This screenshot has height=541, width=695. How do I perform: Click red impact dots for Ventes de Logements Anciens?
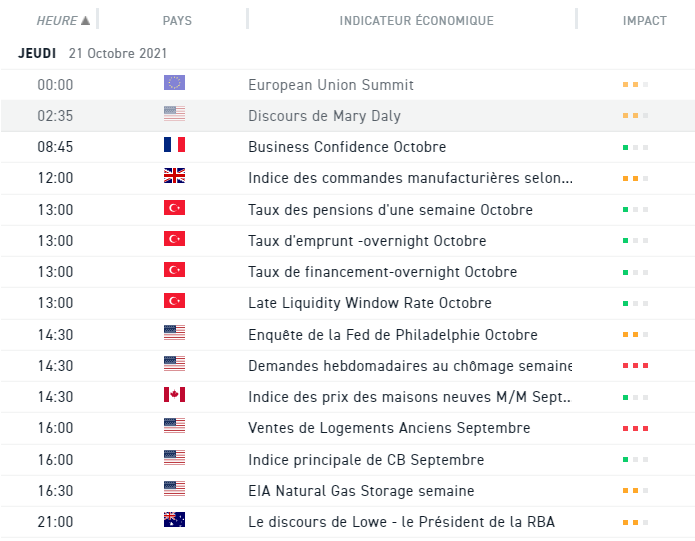point(635,428)
